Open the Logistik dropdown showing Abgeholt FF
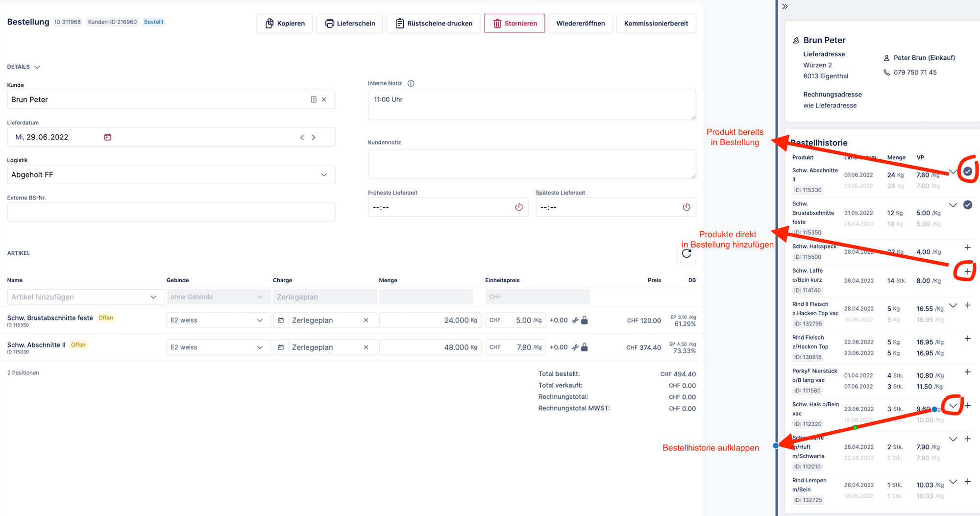980x516 pixels. 171,175
